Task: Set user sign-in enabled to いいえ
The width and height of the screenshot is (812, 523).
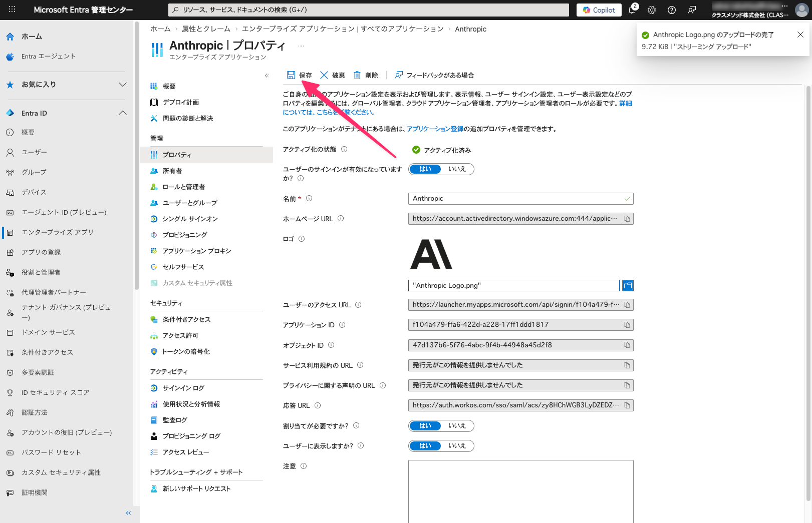Action: click(457, 169)
